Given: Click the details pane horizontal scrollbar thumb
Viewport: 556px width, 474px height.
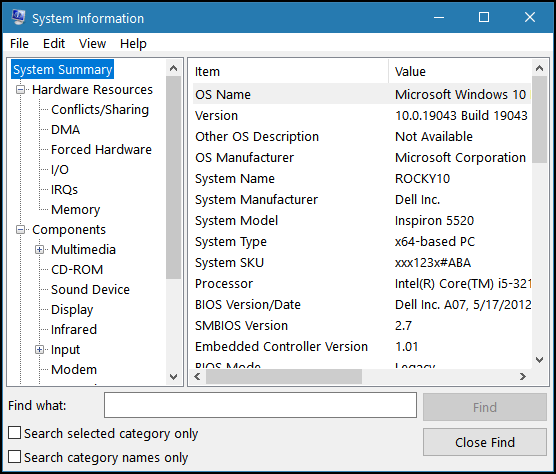Looking at the screenshot, I should [x=284, y=377].
